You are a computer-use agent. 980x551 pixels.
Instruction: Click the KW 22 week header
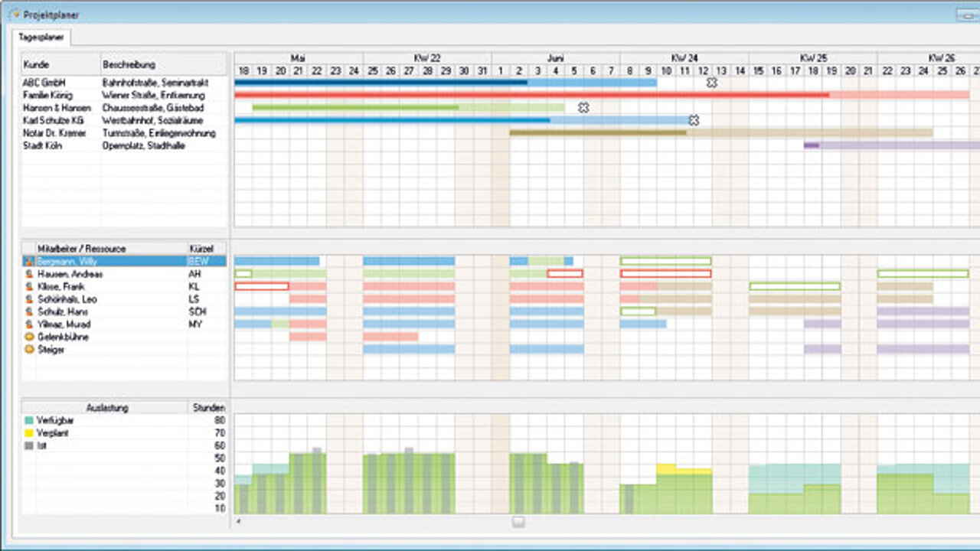coord(427,57)
